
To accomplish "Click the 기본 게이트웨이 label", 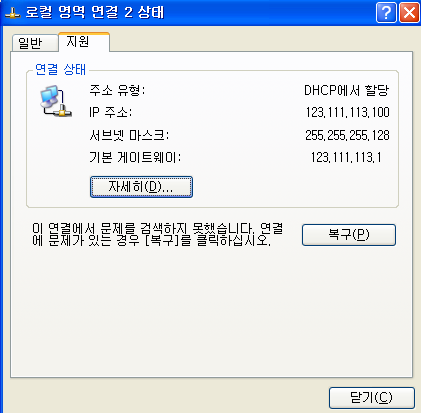I will tap(135, 157).
